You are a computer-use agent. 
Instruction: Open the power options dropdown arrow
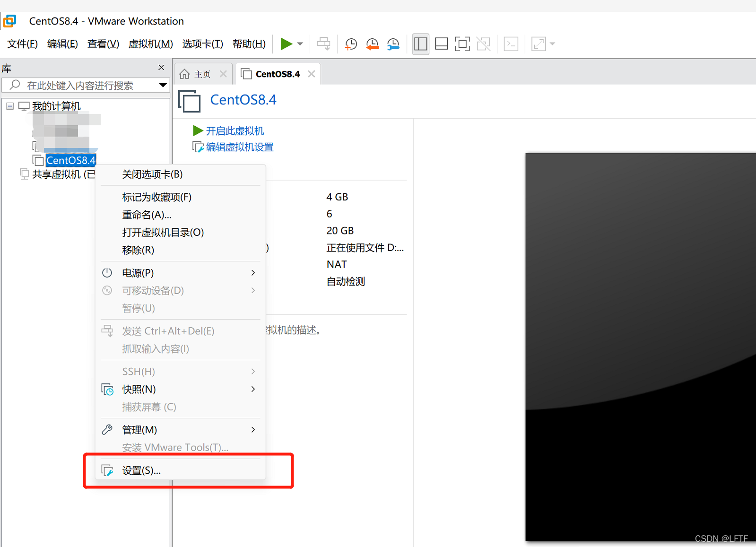(300, 44)
